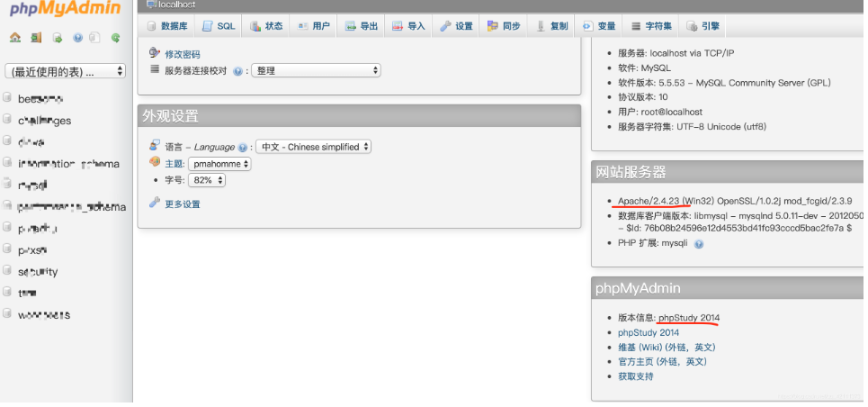Open the 官方主页 link

662,362
